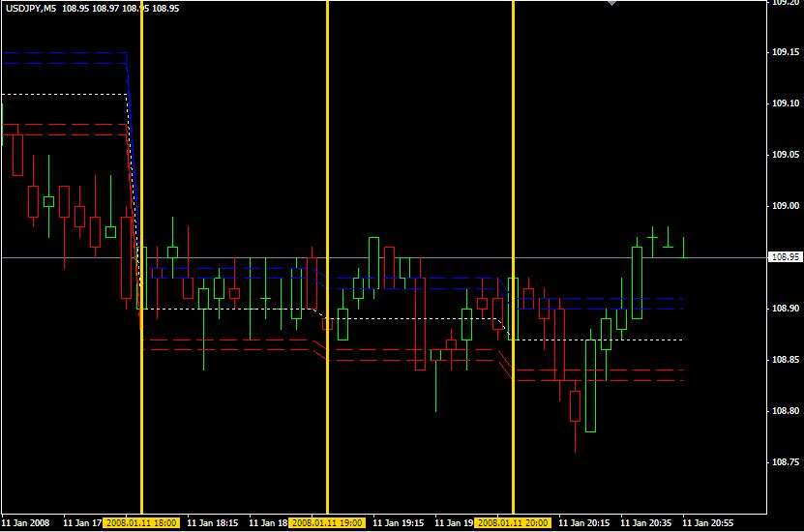Click the 108.80 price scale label
The height and width of the screenshot is (532, 804).
786,410
